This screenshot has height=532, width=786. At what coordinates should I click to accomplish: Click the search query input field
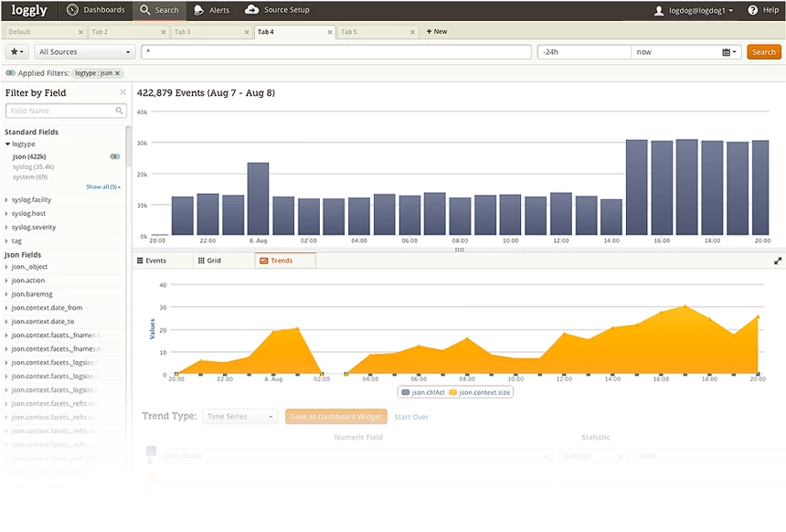point(335,51)
